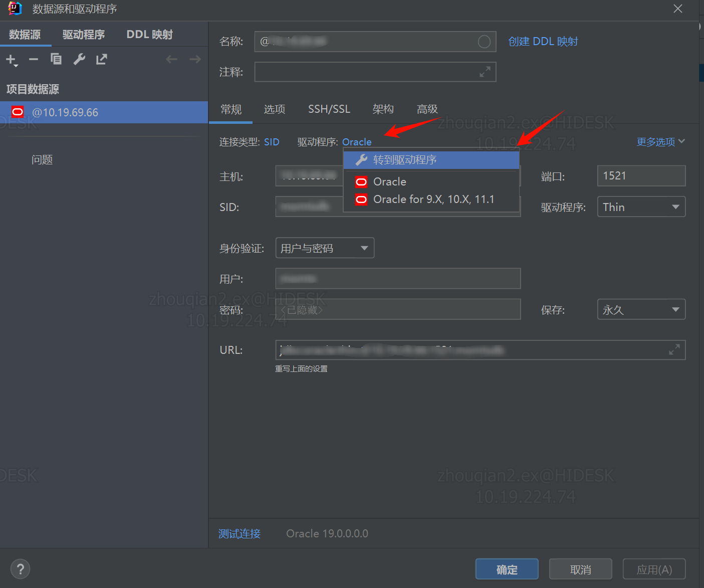Select the 问题 item in left panel

(42, 160)
